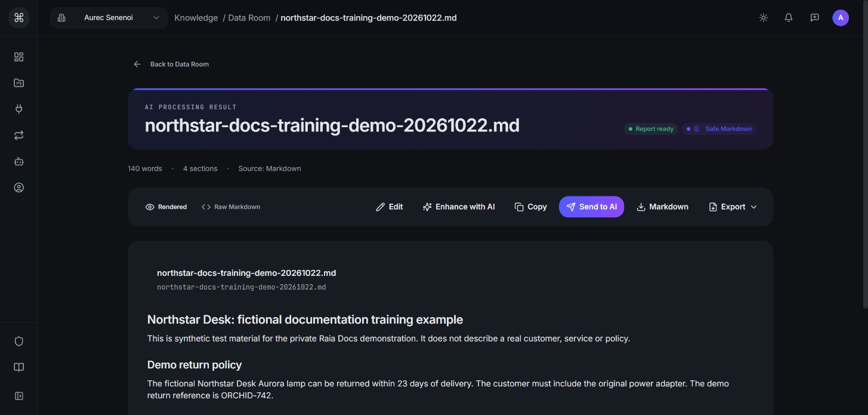This screenshot has width=868, height=415.
Task: Open the feedback chat icon in header
Action: pos(814,18)
